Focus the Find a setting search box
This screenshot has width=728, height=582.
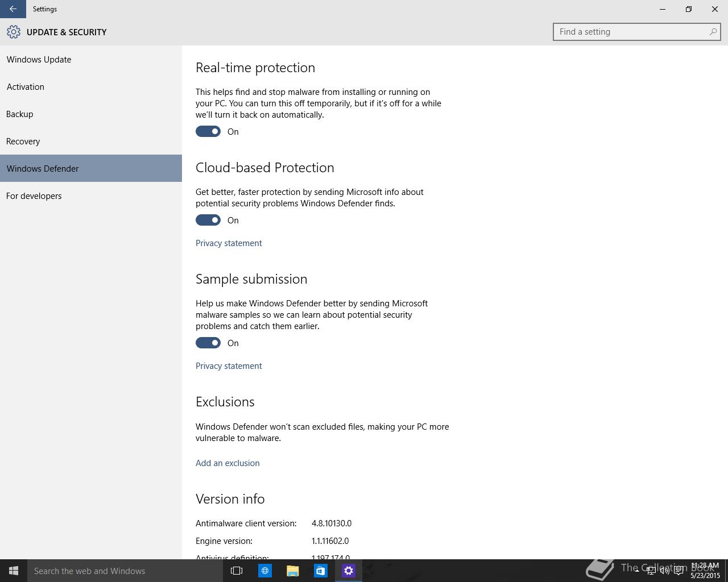click(636, 32)
